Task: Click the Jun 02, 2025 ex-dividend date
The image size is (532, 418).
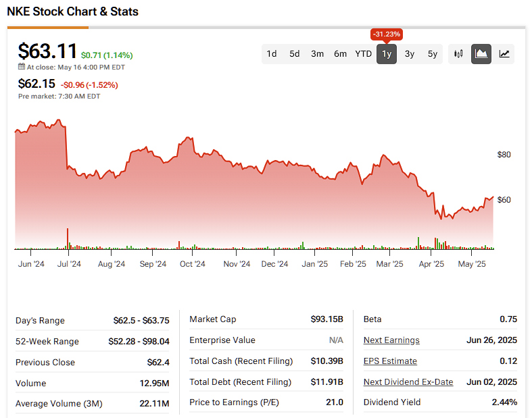Action: pyautogui.click(x=491, y=382)
